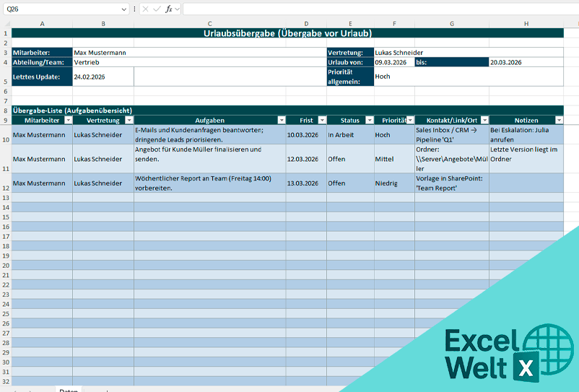Click the Enter checkmark icon in formula bar
The width and height of the screenshot is (579, 392).
tap(157, 9)
